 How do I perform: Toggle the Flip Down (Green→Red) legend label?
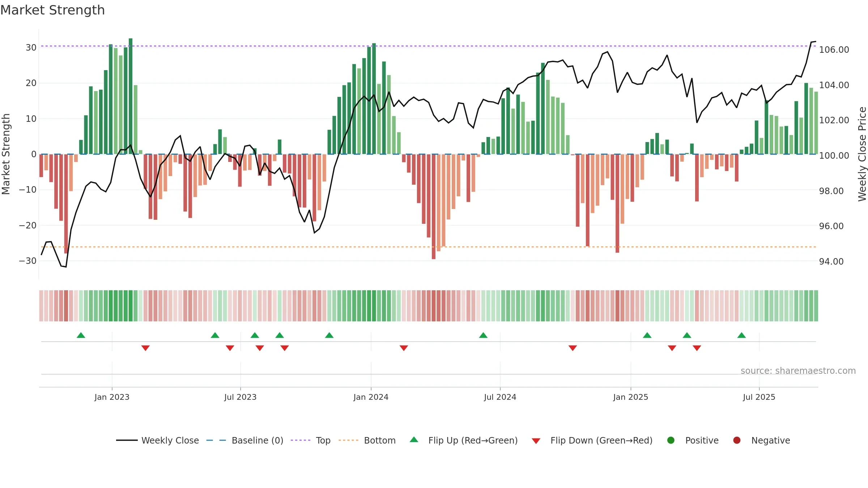[x=601, y=440]
